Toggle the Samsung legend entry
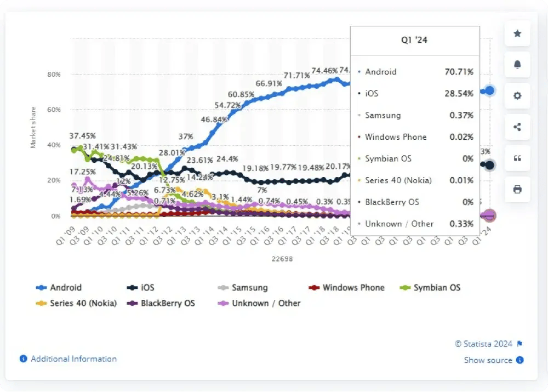This screenshot has width=548, height=392. 248,287
